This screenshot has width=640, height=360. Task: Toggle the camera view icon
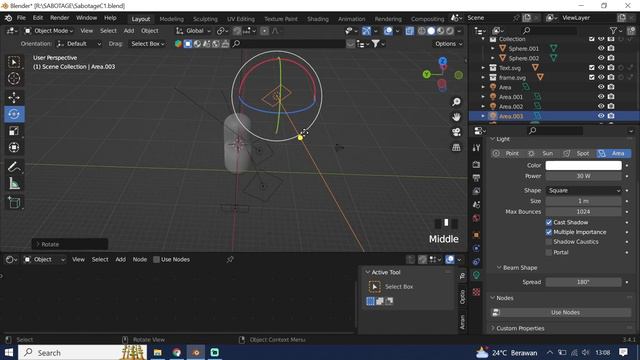pos(456,132)
